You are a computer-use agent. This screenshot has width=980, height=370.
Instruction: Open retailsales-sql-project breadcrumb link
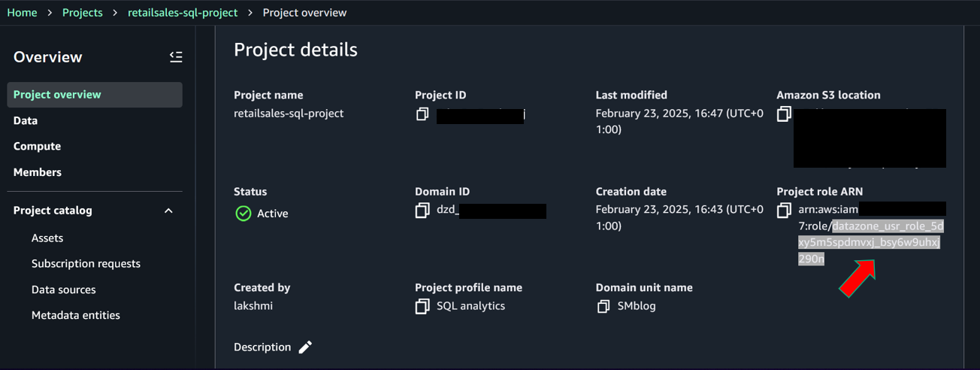[x=183, y=13]
